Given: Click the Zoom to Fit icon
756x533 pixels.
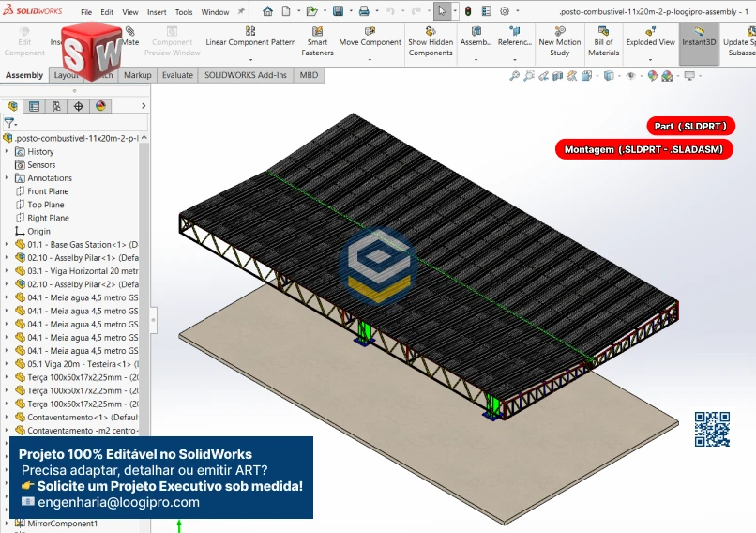Looking at the screenshot, I should click(x=515, y=77).
